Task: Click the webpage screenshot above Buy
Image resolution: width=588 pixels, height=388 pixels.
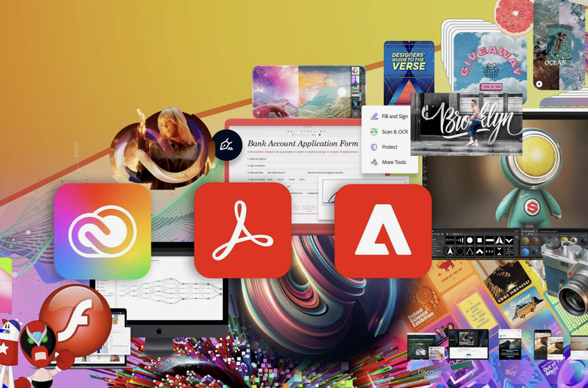Action: 509,345
